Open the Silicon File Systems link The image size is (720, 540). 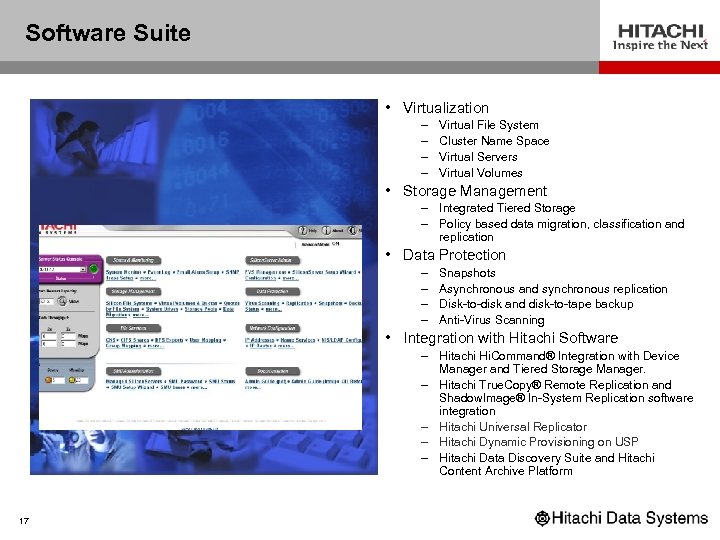(129, 303)
